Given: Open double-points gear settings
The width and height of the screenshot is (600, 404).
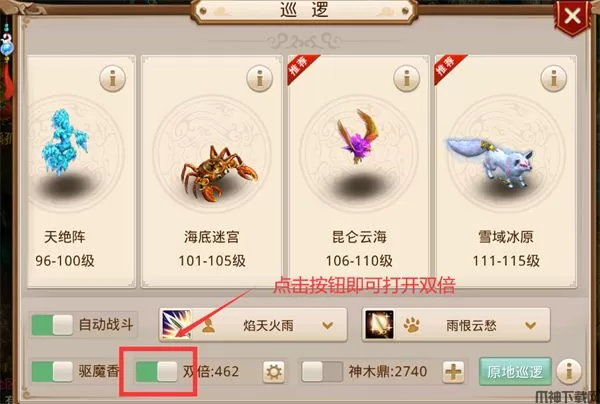Looking at the screenshot, I should 274,371.
